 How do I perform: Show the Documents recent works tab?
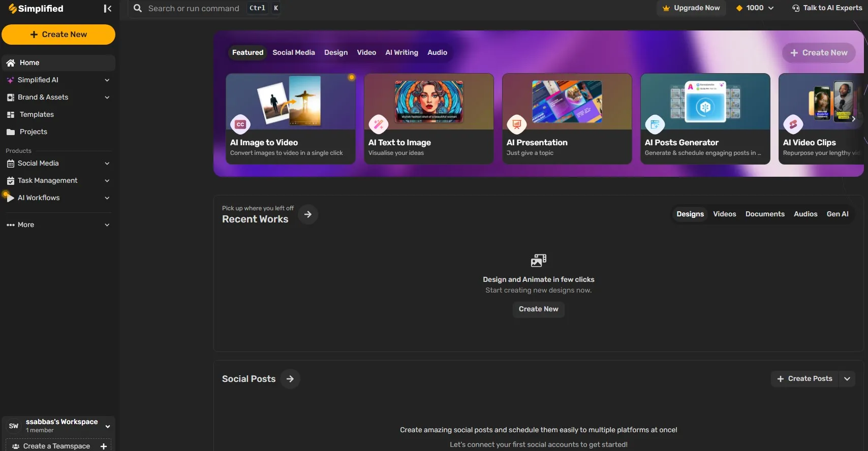click(x=765, y=214)
